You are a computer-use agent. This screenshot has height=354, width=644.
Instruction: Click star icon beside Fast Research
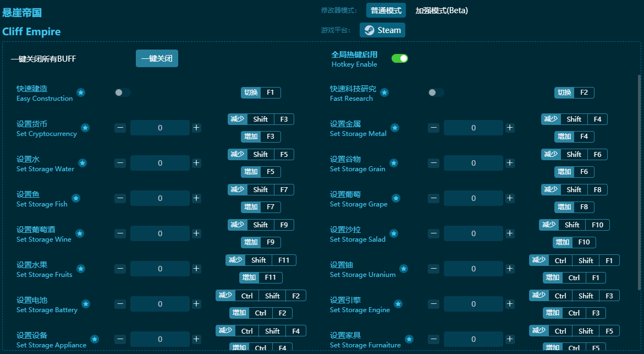[x=384, y=92]
